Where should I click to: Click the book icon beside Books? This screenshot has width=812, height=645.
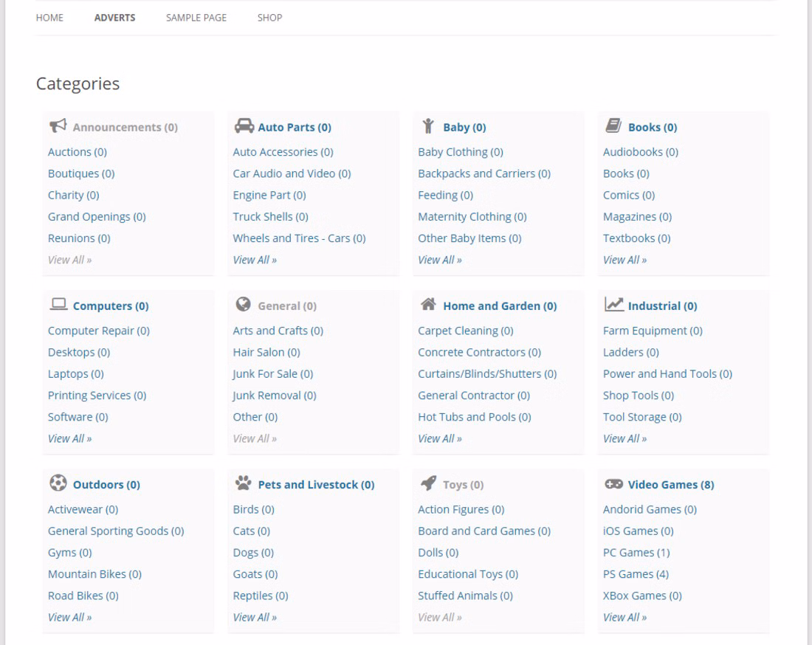click(613, 126)
